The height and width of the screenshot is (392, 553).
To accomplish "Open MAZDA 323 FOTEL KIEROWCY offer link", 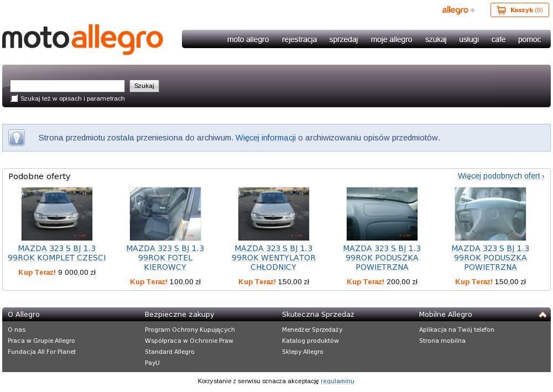I will pyautogui.click(x=165, y=258).
